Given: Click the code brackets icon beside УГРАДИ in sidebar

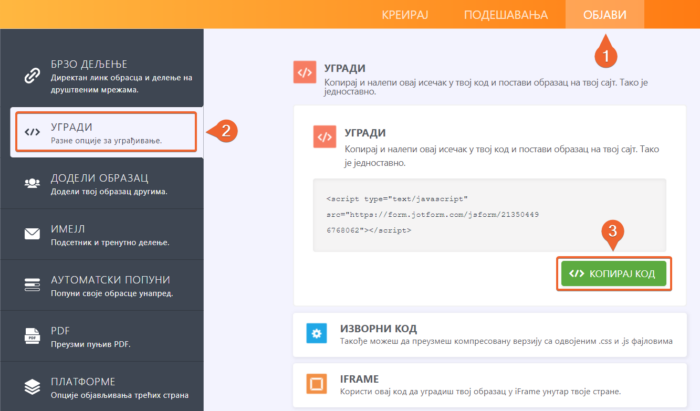Looking at the screenshot, I should tap(32, 132).
